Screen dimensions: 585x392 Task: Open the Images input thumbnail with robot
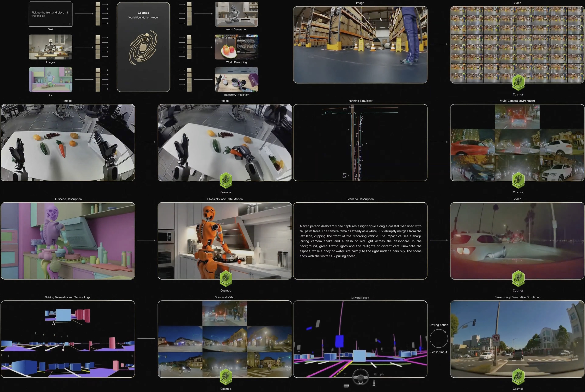[50, 47]
